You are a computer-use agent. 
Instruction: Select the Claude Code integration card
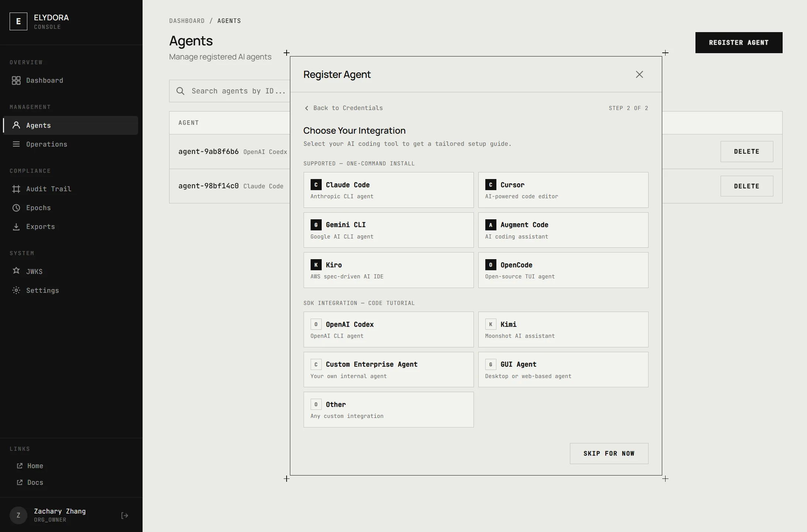click(388, 190)
